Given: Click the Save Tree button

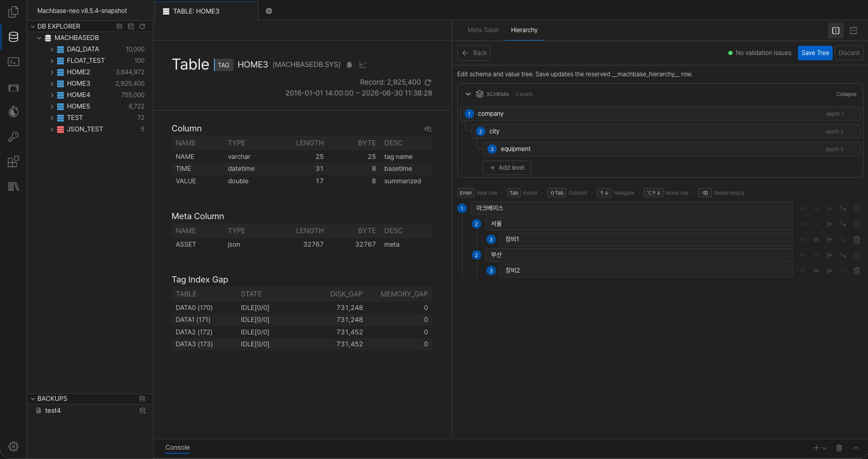Looking at the screenshot, I should click(815, 53).
